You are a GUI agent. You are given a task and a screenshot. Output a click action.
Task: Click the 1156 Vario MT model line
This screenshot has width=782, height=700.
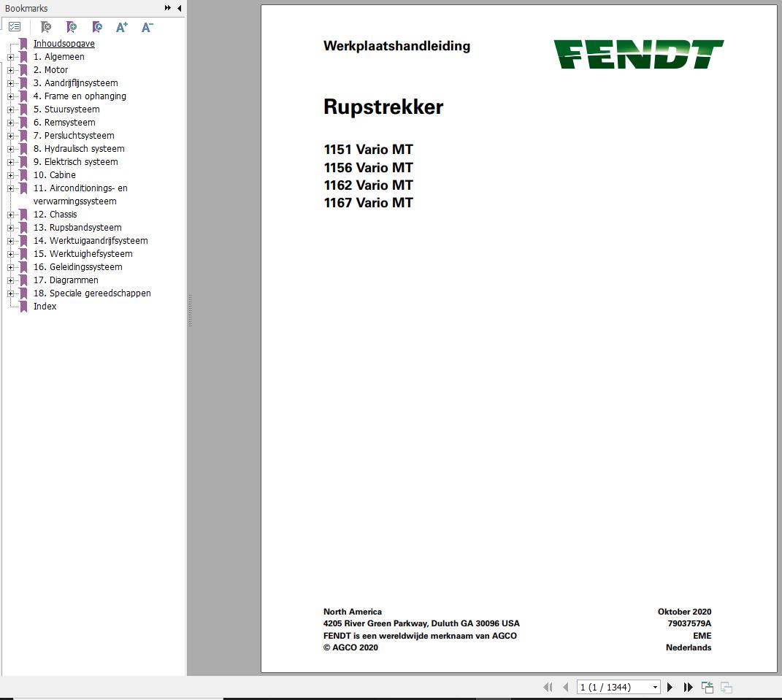368,168
